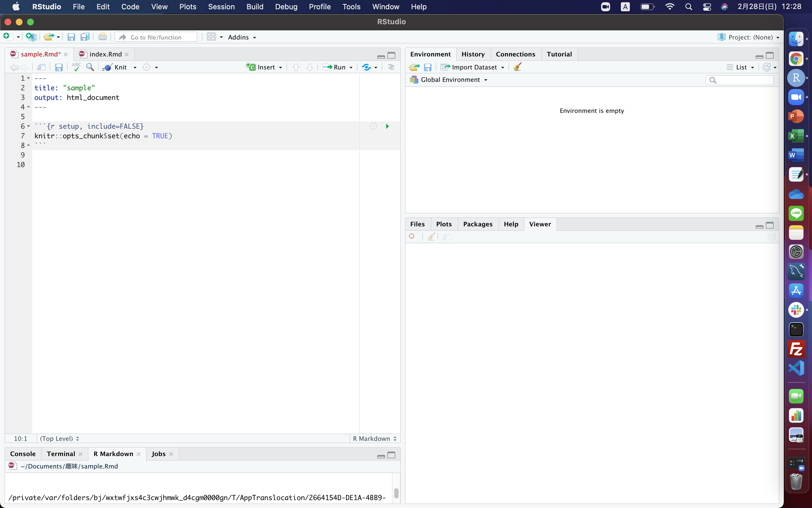This screenshot has height=508, width=812.
Task: Switch to the Console tab
Action: (x=23, y=454)
